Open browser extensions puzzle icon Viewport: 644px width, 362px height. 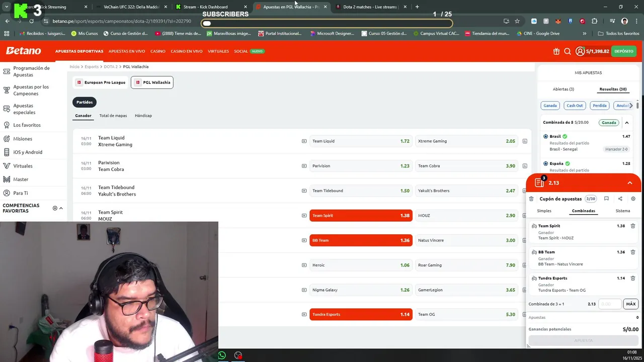tap(595, 21)
